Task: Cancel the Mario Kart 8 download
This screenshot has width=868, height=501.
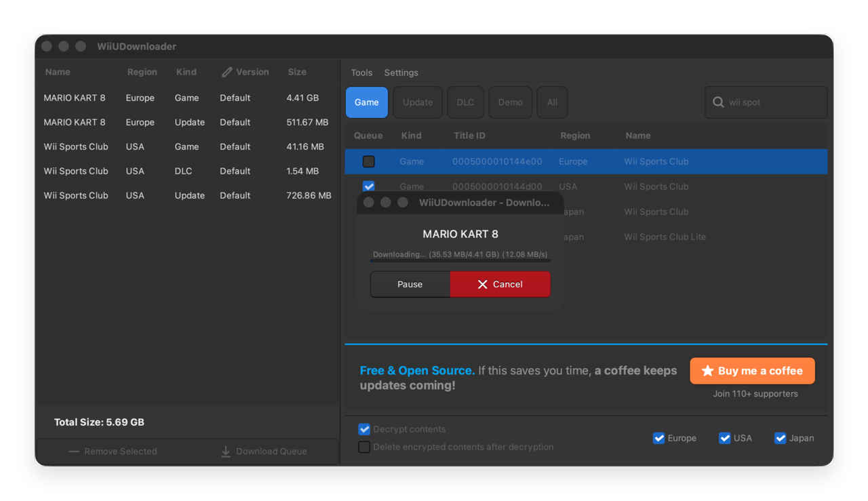Action: tap(500, 284)
